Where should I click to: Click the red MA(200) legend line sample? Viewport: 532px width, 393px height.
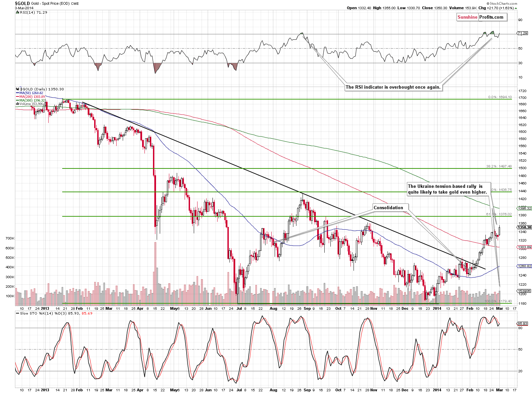click(18, 97)
